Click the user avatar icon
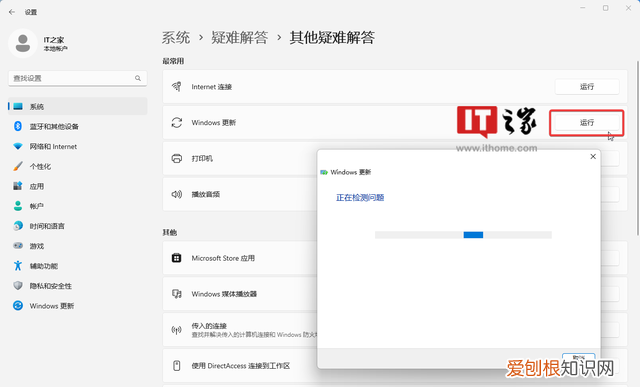The width and height of the screenshot is (640, 387). click(23, 43)
